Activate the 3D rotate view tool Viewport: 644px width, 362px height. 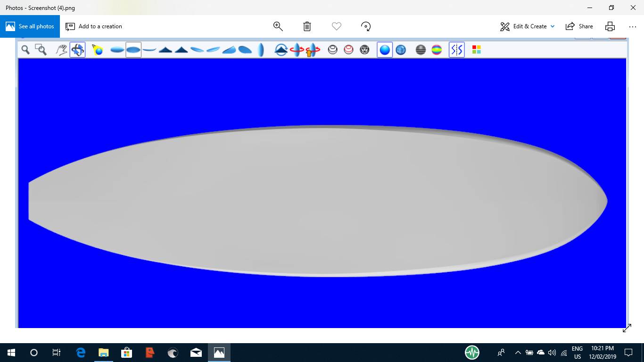(77, 49)
